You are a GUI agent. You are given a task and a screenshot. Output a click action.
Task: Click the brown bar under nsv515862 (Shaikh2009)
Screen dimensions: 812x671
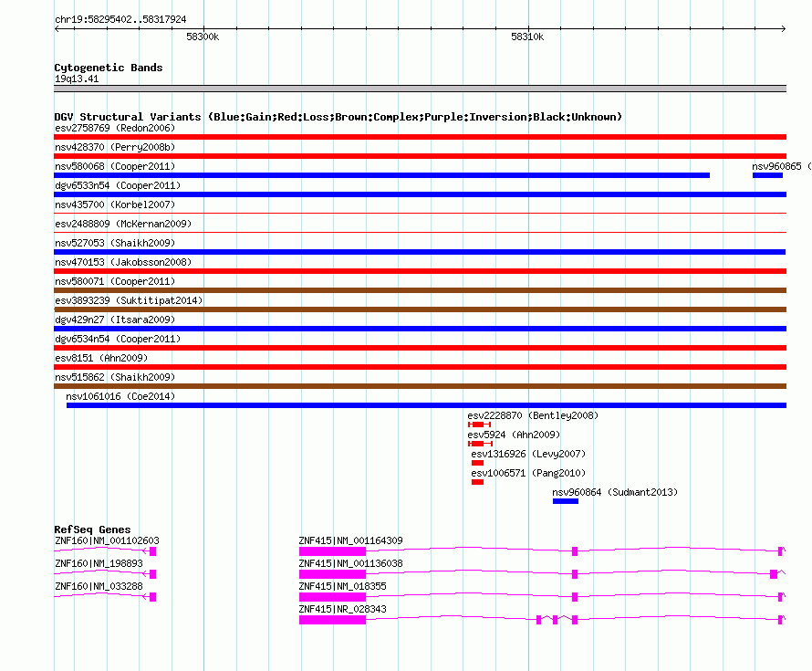pyautogui.click(x=420, y=386)
